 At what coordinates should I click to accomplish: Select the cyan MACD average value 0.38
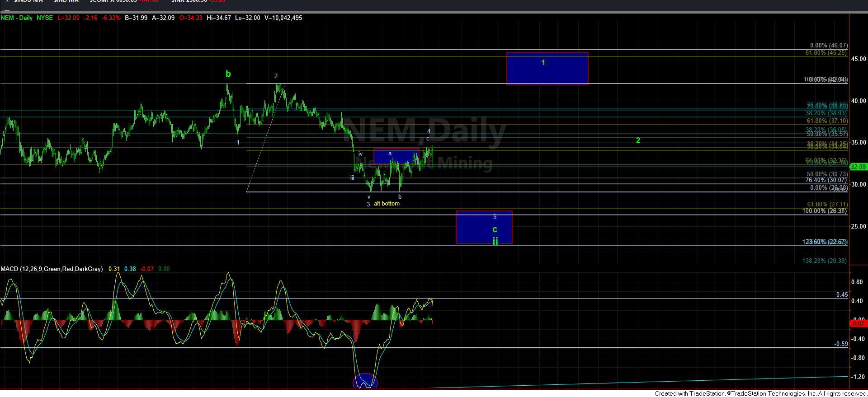(130, 269)
